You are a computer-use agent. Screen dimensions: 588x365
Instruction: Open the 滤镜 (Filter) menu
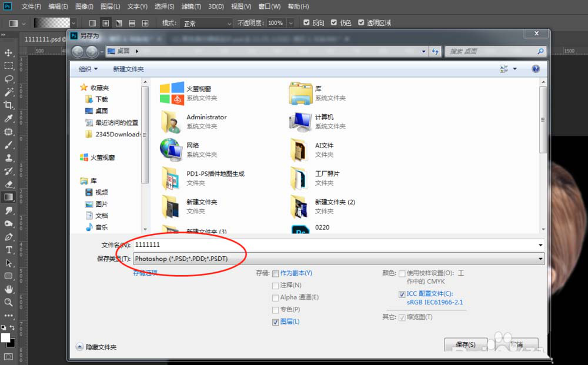coord(191,6)
